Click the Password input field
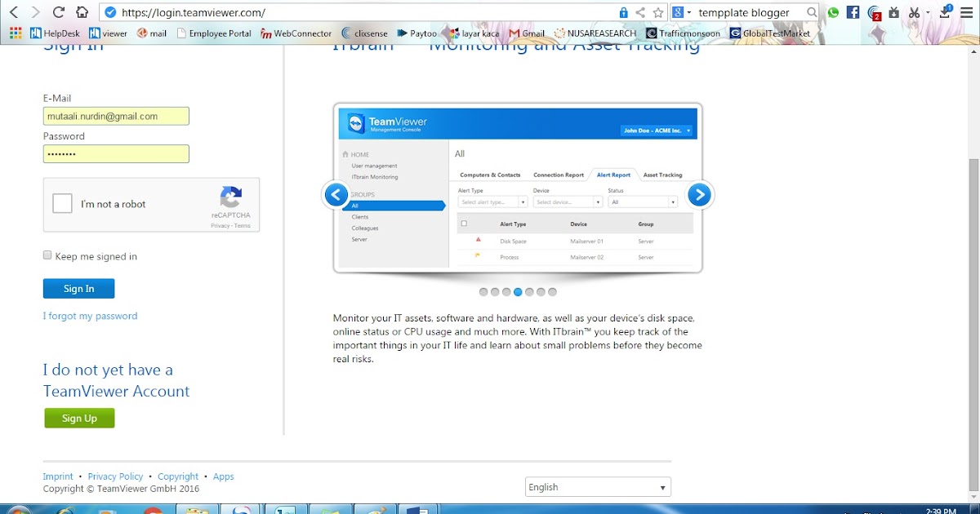This screenshot has width=980, height=514. click(x=116, y=153)
